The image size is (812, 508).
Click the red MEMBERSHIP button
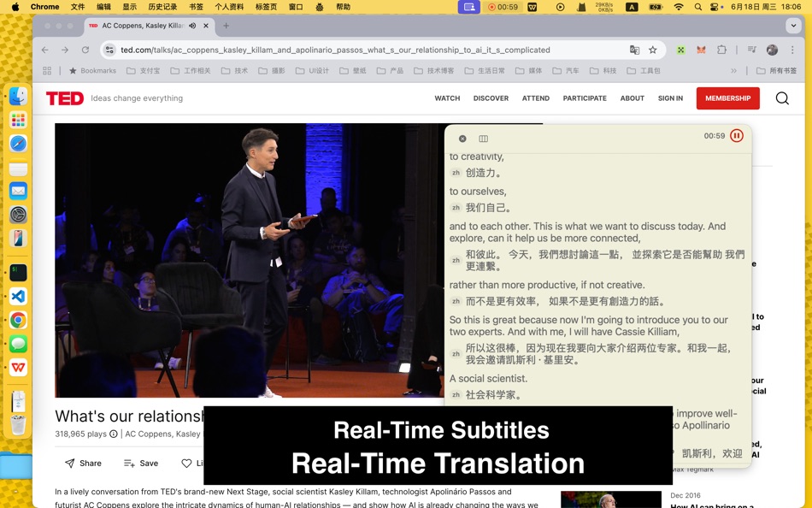tap(727, 98)
